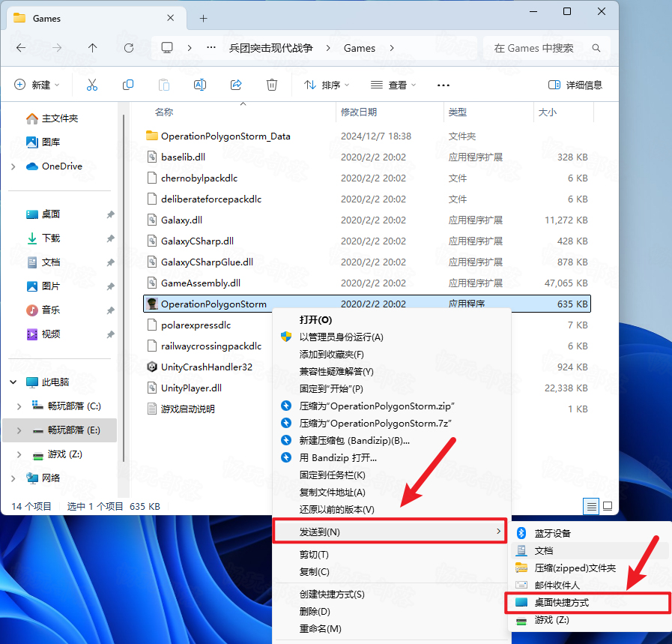This screenshot has width=672, height=644.
Task: Expand hidden breadcrumb path with ellipsis
Action: tap(211, 47)
